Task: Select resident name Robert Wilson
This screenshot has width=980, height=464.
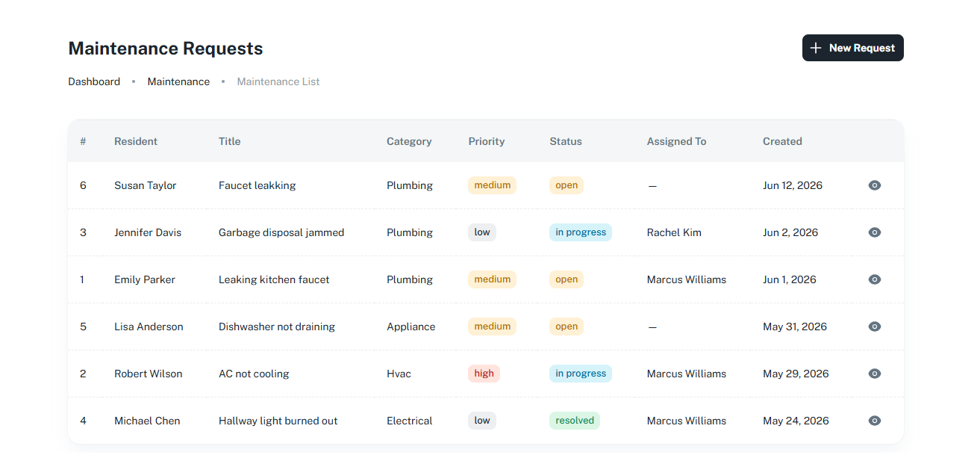Action: (149, 374)
